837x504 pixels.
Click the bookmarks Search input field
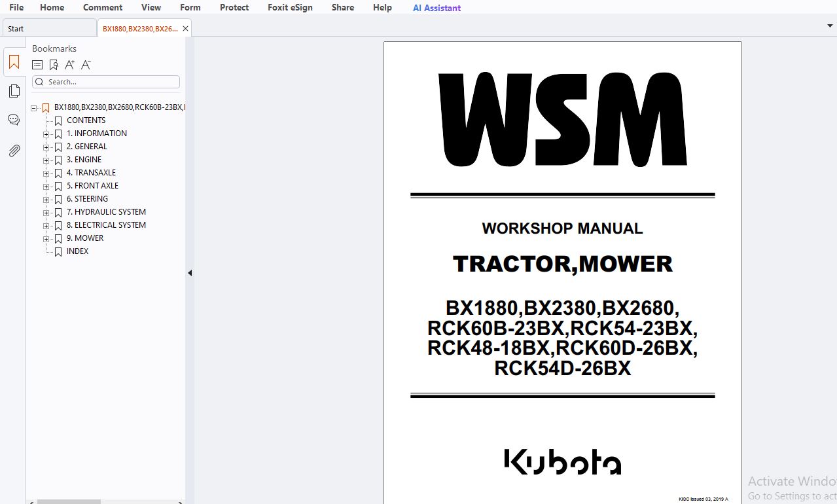pyautogui.click(x=106, y=82)
